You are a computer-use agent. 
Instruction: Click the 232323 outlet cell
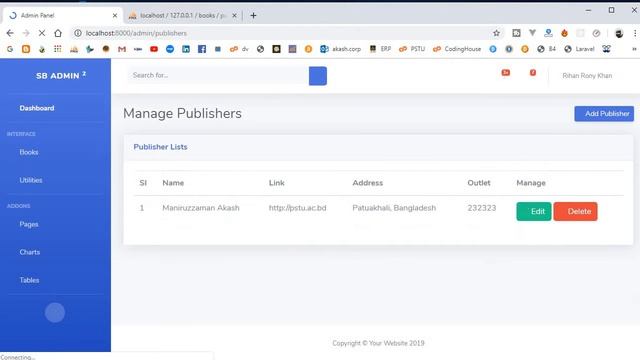click(x=482, y=208)
